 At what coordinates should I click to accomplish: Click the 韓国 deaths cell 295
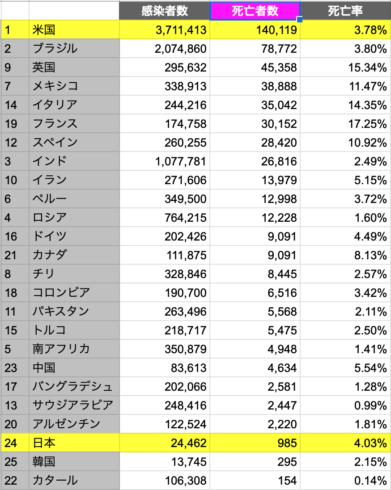[255, 462]
